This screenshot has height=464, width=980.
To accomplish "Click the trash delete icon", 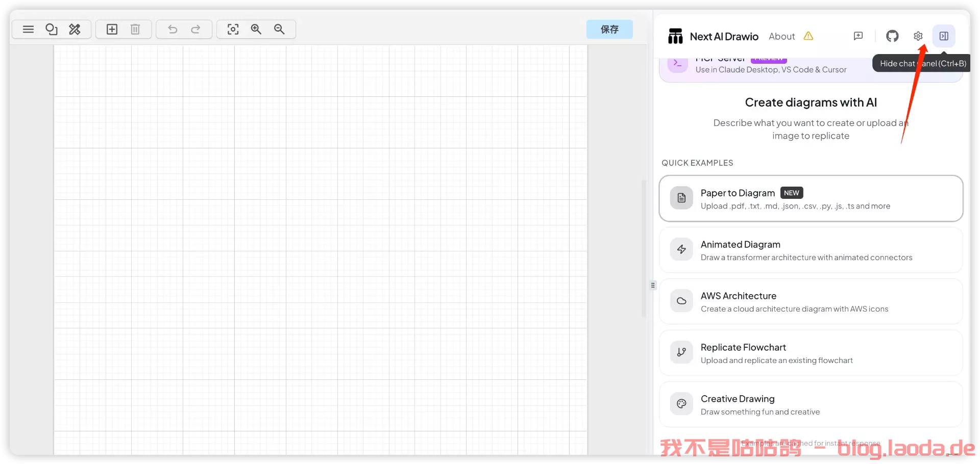I will click(x=135, y=30).
